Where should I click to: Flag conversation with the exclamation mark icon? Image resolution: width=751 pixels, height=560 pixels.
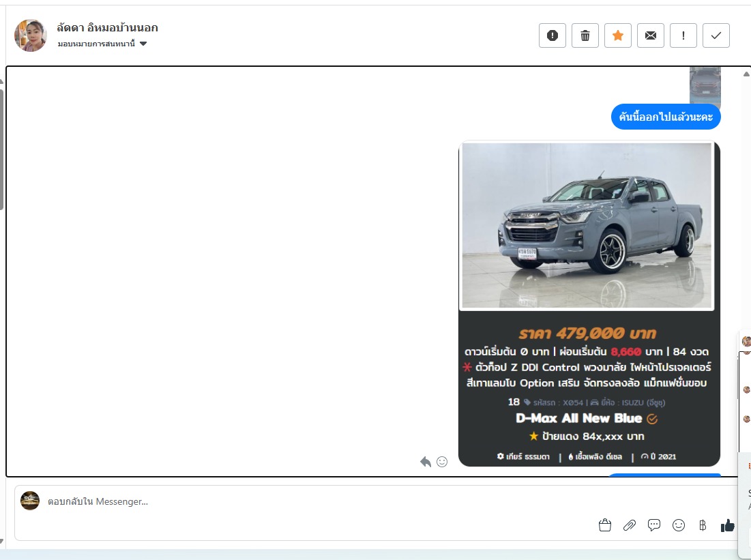(x=683, y=35)
